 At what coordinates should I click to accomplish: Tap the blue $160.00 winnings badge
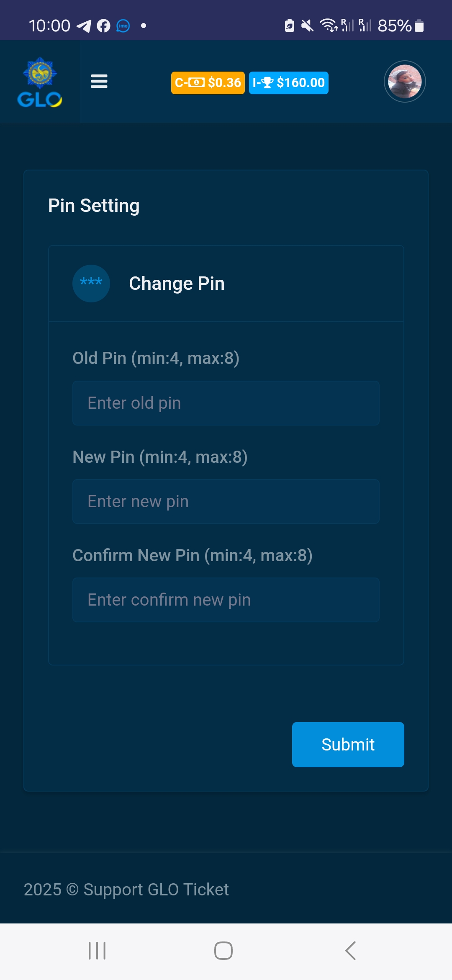pos(288,83)
